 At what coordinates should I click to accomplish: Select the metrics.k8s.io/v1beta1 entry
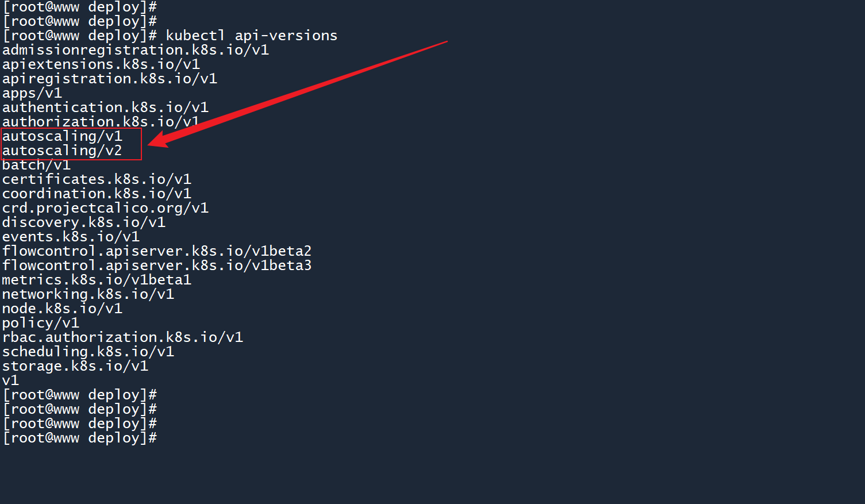point(97,280)
